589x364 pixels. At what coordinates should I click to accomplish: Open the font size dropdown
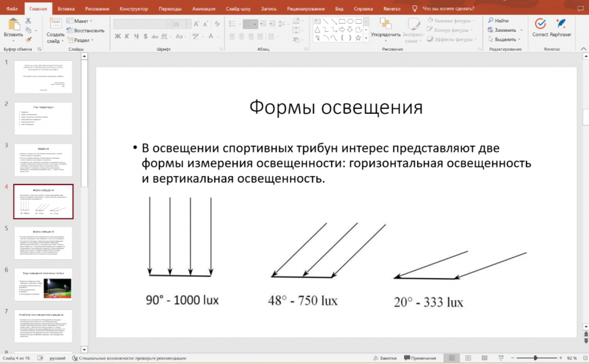188,24
